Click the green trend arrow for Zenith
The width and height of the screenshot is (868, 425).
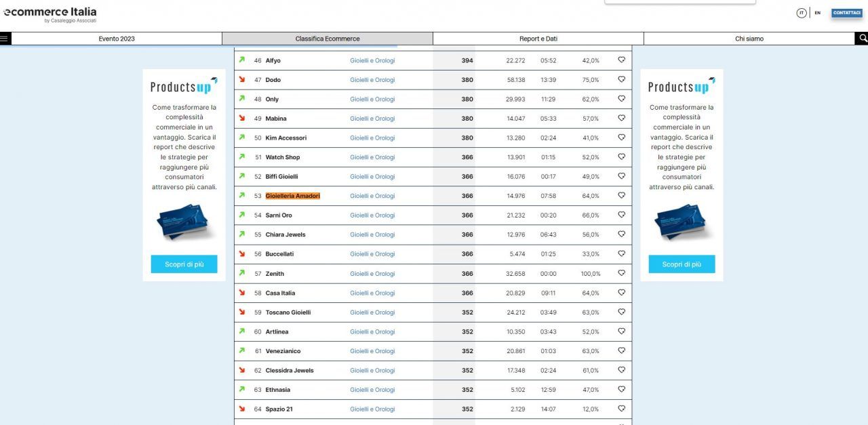[x=241, y=272]
